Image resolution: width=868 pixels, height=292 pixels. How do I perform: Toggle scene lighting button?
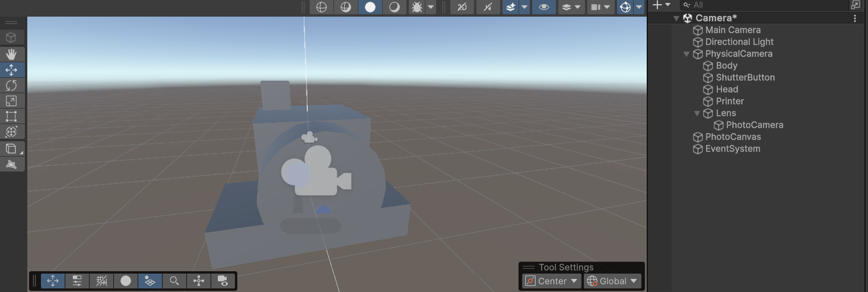point(488,7)
